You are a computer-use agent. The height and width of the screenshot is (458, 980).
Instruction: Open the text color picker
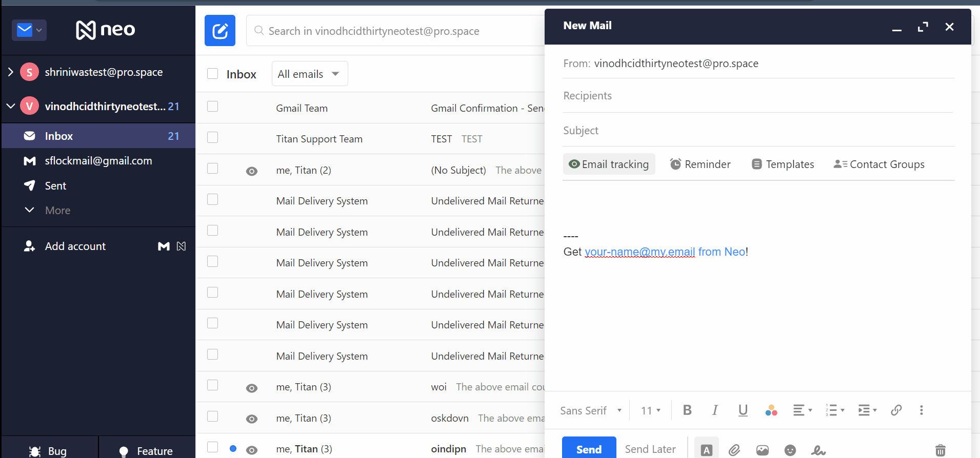(x=770, y=410)
